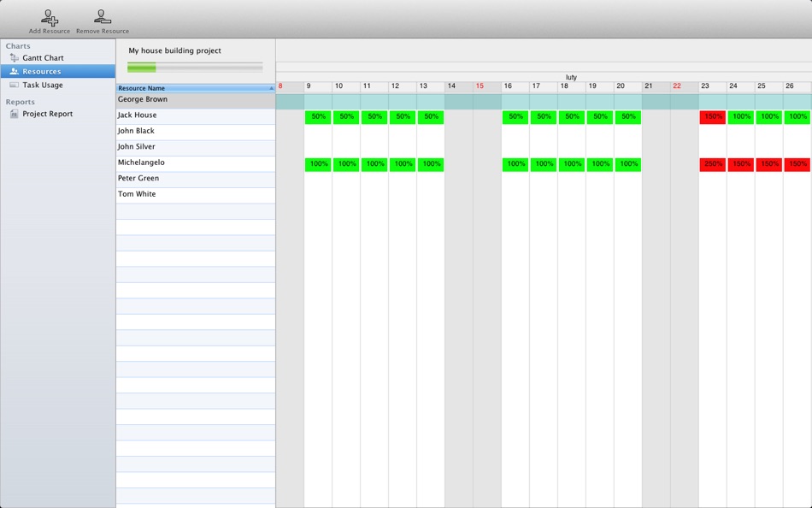Screen dimensions: 812x508
Task: Open the Task Usage view
Action: click(x=43, y=85)
